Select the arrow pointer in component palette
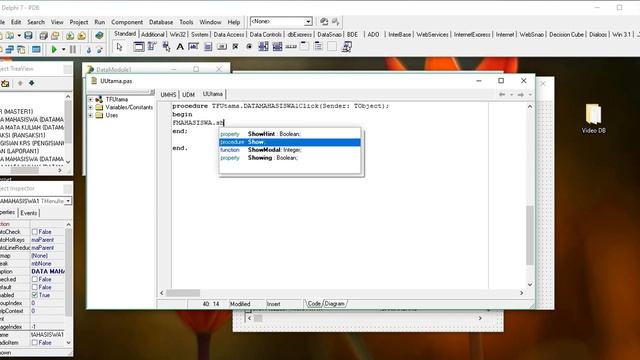 tap(119, 47)
